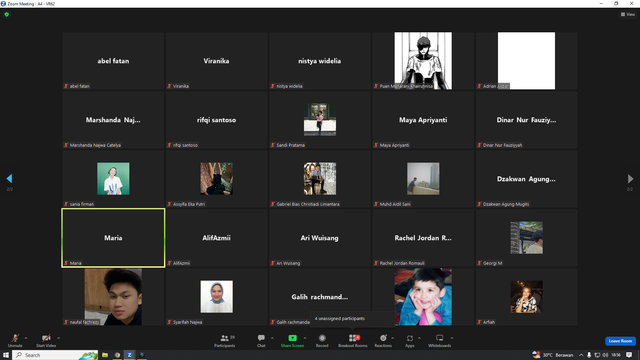Select Maria's highlighted tile
The image size is (640, 360).
[113, 238]
